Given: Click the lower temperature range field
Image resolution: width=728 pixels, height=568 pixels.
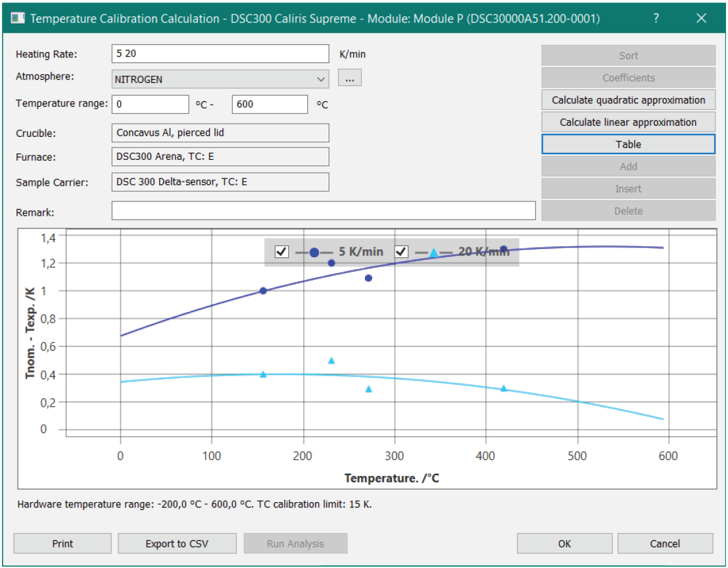Looking at the screenshot, I should tap(151, 105).
